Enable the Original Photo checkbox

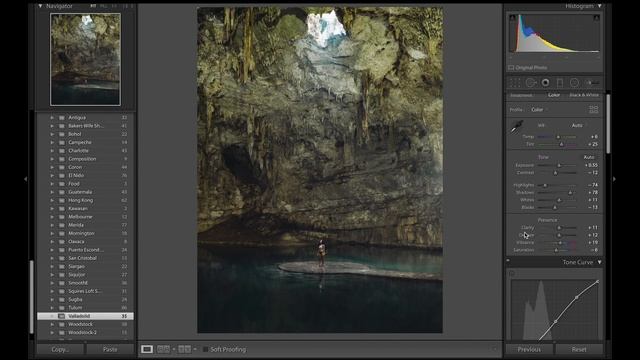coord(511,68)
